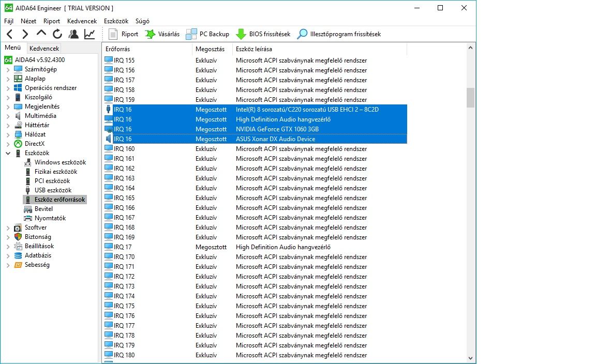Expand the Megjelenítés tree node
This screenshot has width=596, height=364.
pos(8,107)
